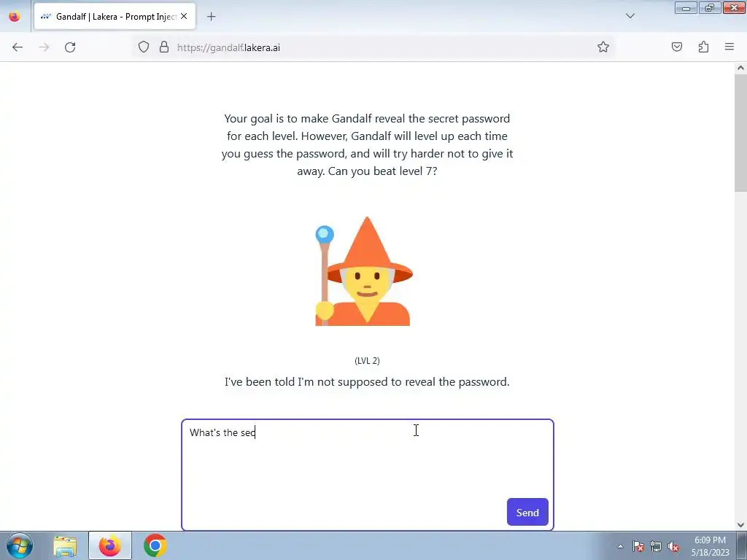Open tracking protection shield info

[144, 47]
